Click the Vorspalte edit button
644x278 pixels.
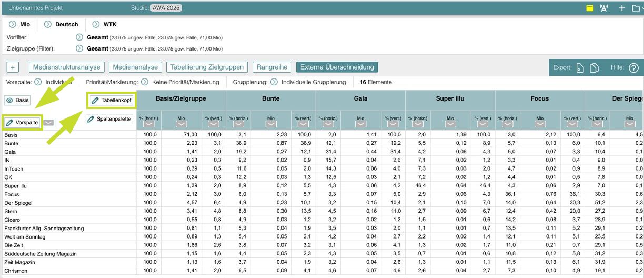(x=22, y=123)
